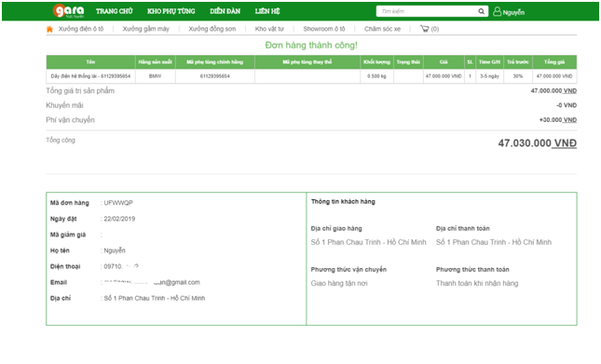The image size is (601, 364).
Task: Click Giao hàng tận nơi shipping method
Action: click(x=339, y=283)
